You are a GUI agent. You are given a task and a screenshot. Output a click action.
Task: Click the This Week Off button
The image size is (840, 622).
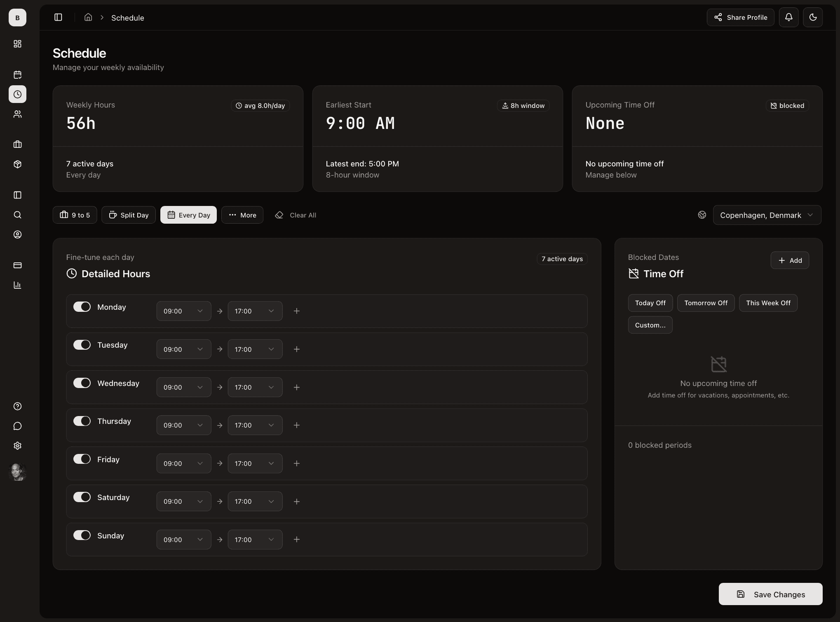768,303
